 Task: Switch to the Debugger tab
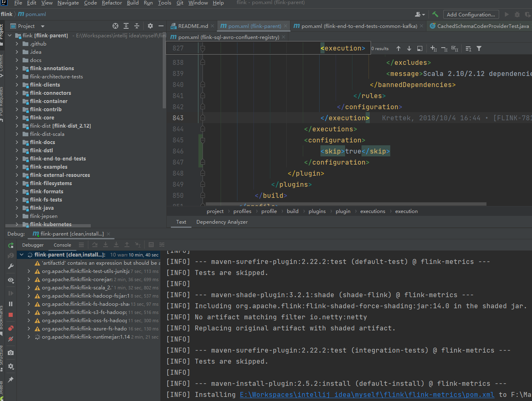(x=33, y=245)
